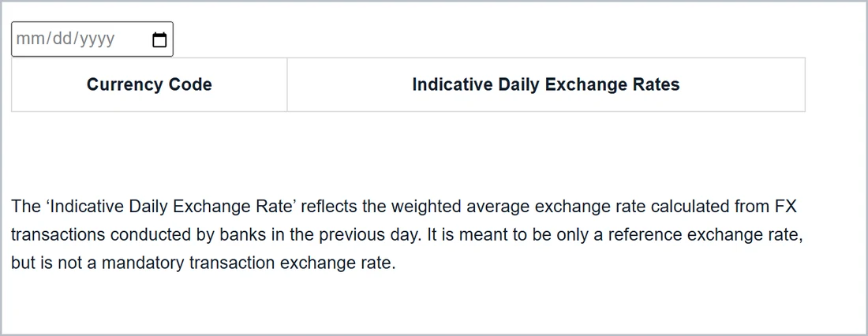Click the words 'weighted average' in the note
Screen dimensions: 868x336
[461, 207]
